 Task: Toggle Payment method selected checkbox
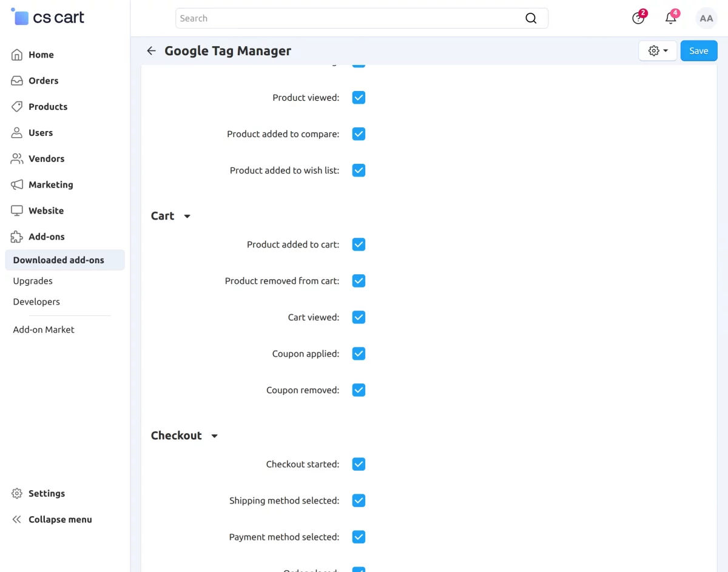pyautogui.click(x=359, y=537)
